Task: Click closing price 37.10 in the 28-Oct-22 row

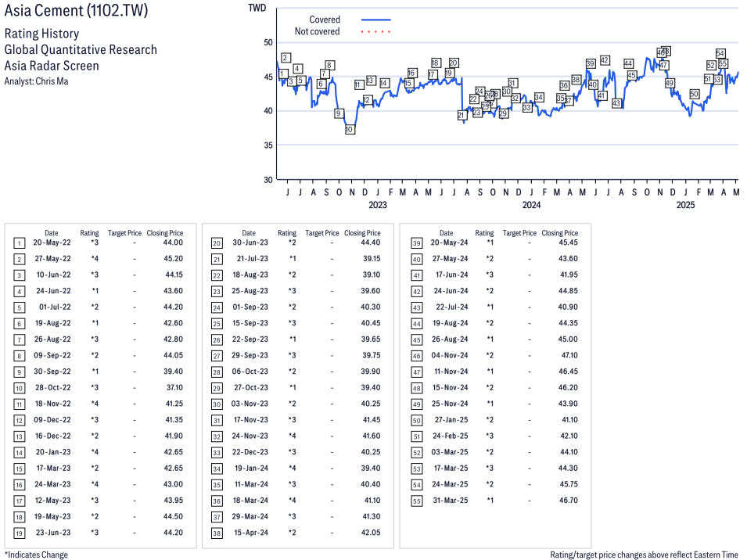Action: [x=175, y=388]
